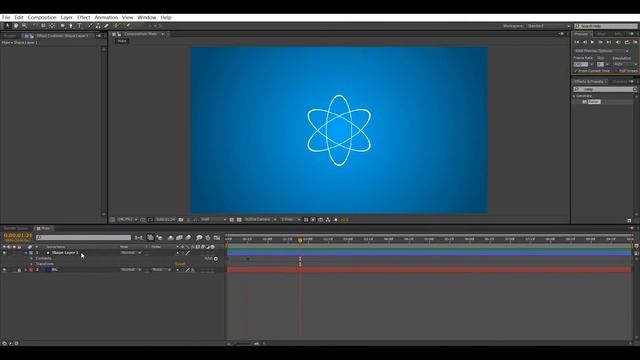Select the Rectangle shape tool

click(62, 26)
